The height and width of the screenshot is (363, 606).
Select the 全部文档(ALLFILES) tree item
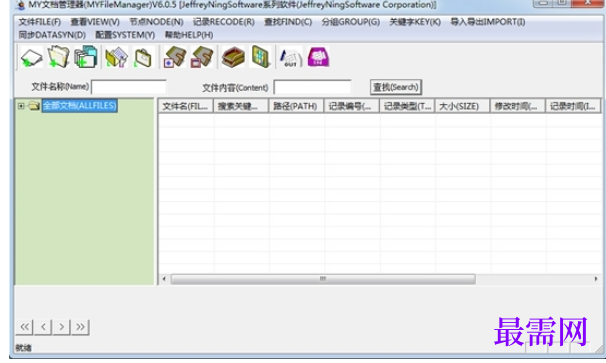coord(80,106)
